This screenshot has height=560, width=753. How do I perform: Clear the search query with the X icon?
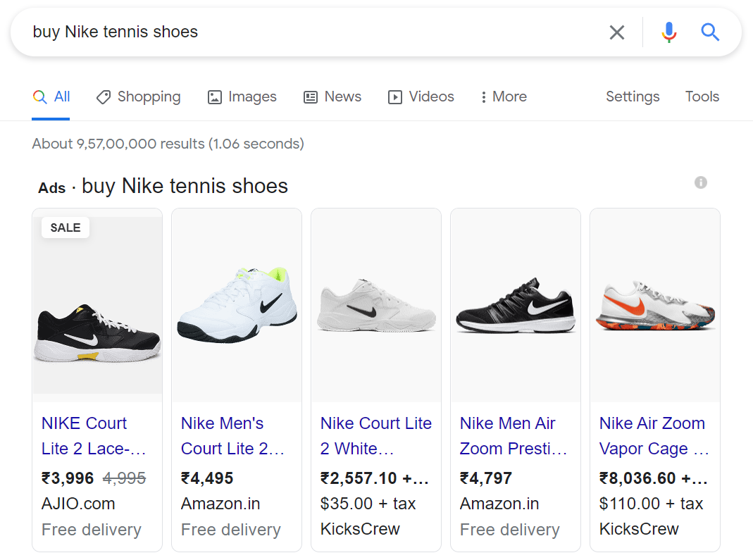pos(616,32)
